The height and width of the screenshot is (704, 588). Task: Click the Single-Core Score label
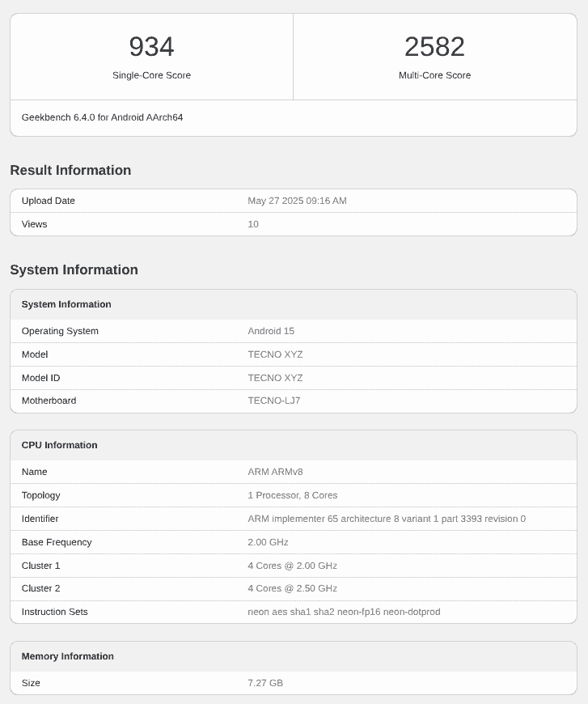[x=151, y=75]
